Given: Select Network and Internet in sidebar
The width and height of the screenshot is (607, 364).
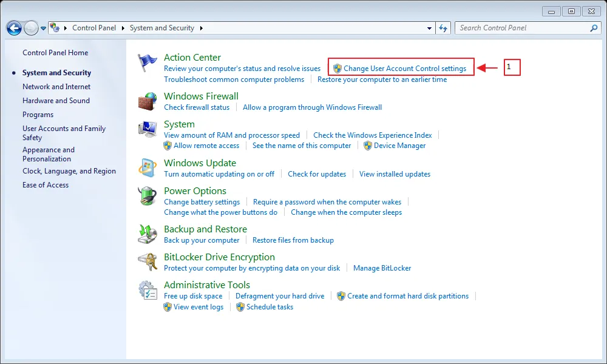Looking at the screenshot, I should click(56, 87).
